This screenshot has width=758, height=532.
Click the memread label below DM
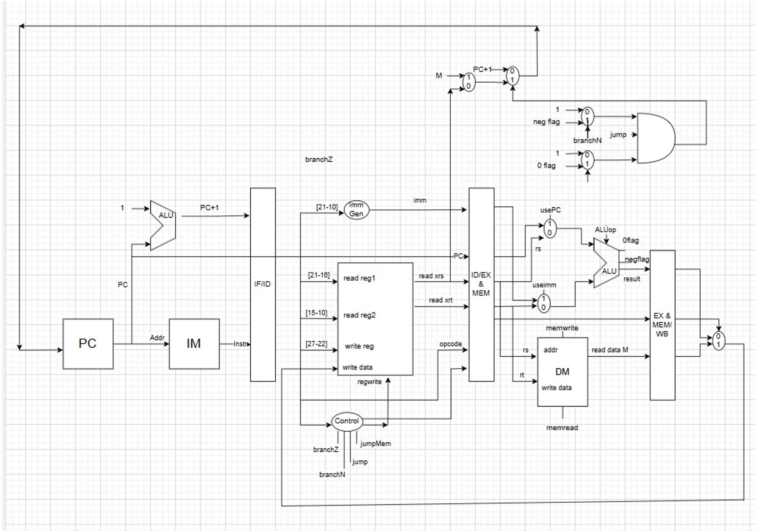point(562,428)
